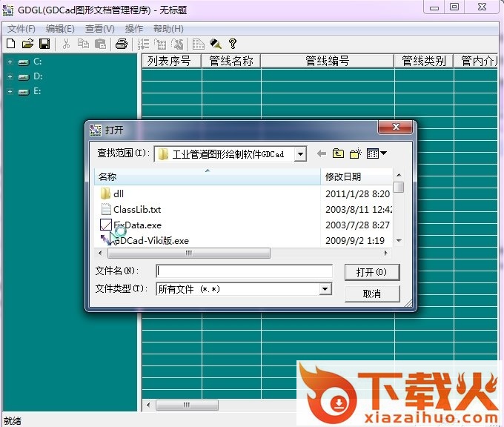504x427 pixels.
Task: Open the 编辑(E) menu
Action: tap(60, 29)
